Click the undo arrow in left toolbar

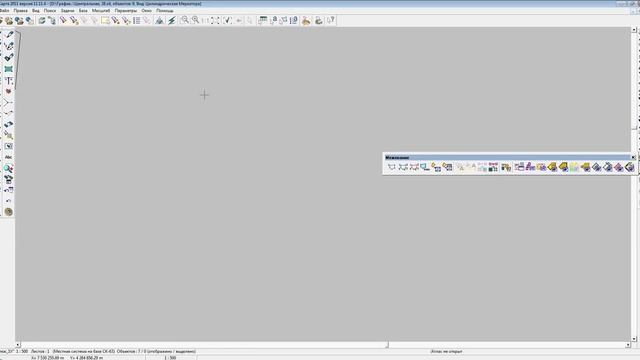click(9, 201)
